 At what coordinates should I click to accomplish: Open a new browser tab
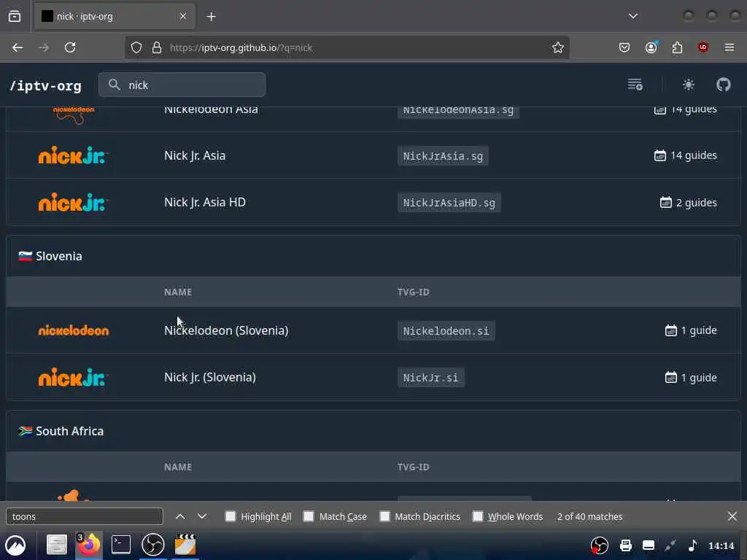point(211,17)
